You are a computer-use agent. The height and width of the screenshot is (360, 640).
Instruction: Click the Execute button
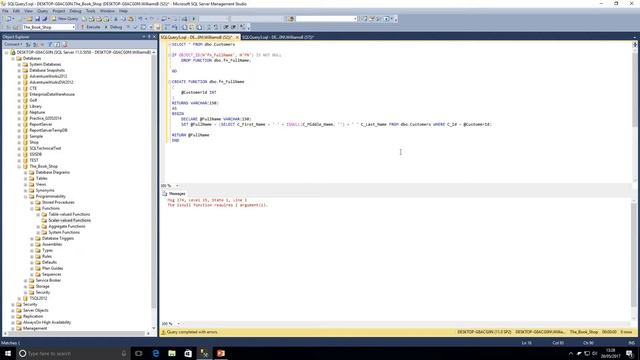(90, 27)
